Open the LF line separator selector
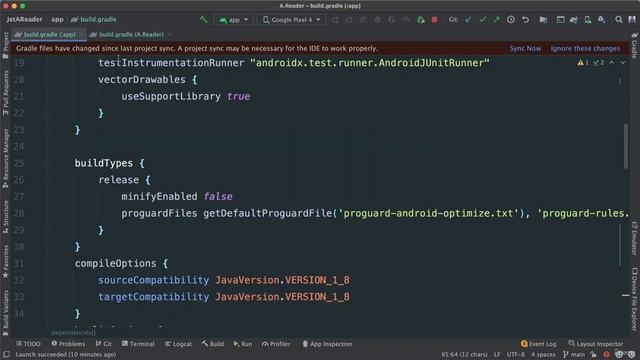 click(x=497, y=354)
